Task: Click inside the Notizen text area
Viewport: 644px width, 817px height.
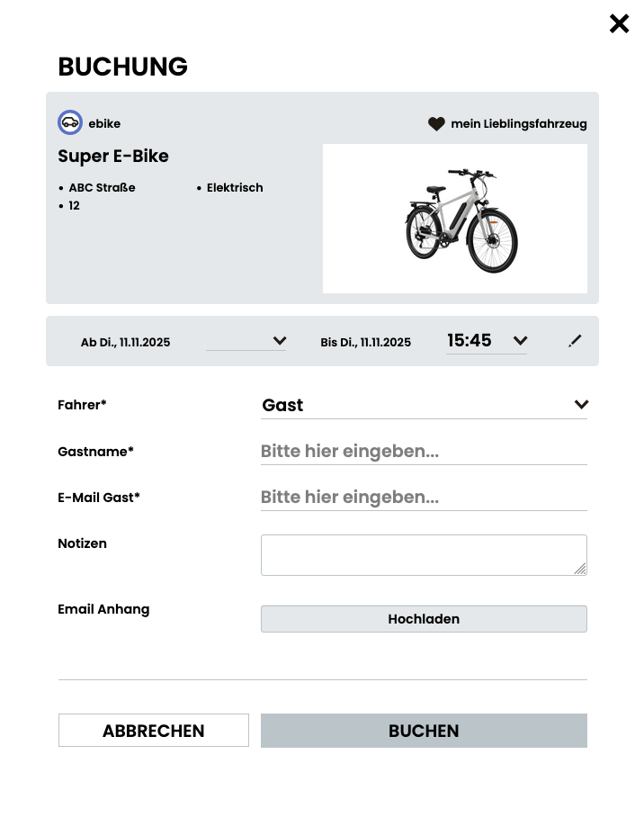Action: pos(424,554)
